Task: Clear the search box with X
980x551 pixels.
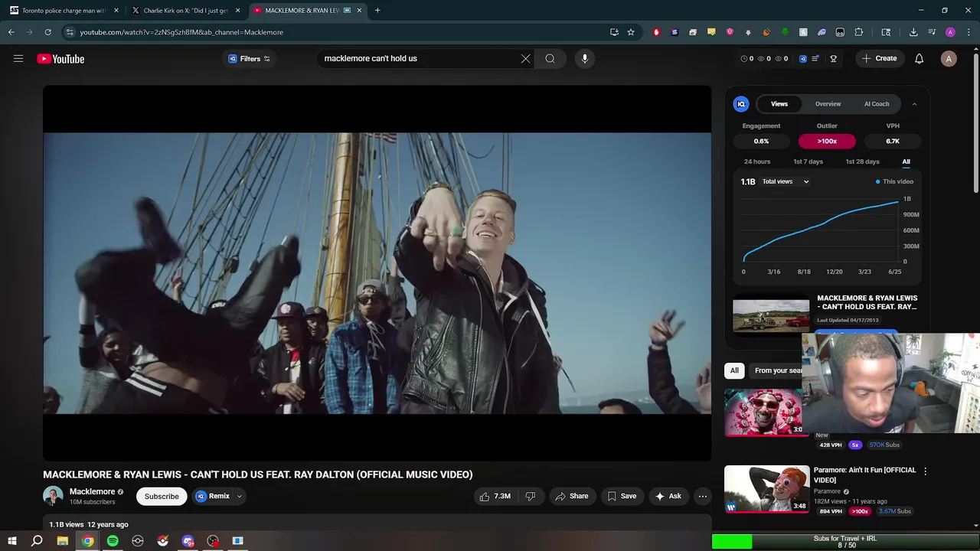Action: click(x=526, y=58)
